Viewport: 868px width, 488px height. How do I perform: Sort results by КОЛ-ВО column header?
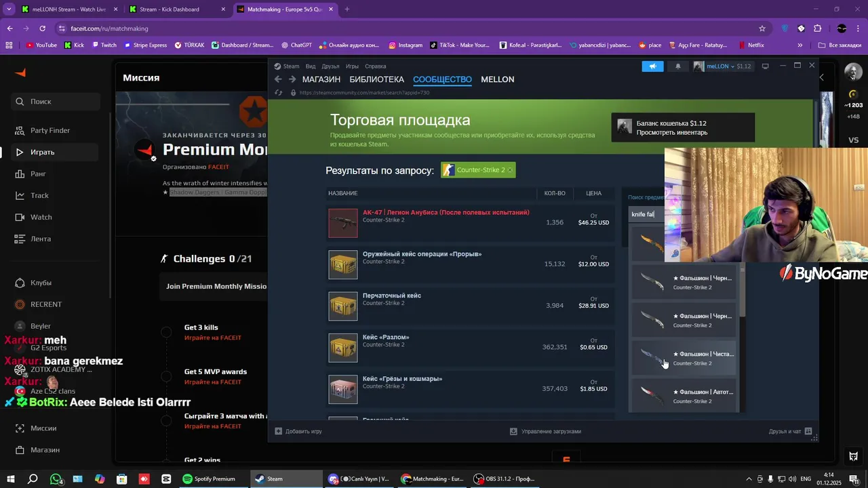tap(555, 193)
